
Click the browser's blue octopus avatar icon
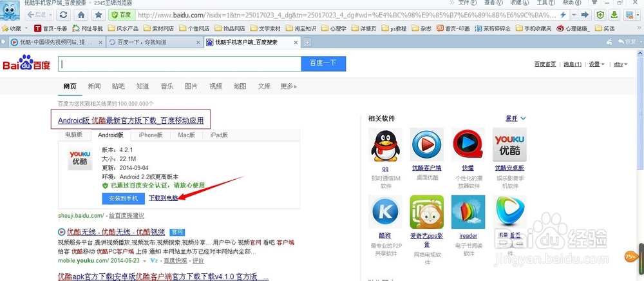[x=10, y=10]
